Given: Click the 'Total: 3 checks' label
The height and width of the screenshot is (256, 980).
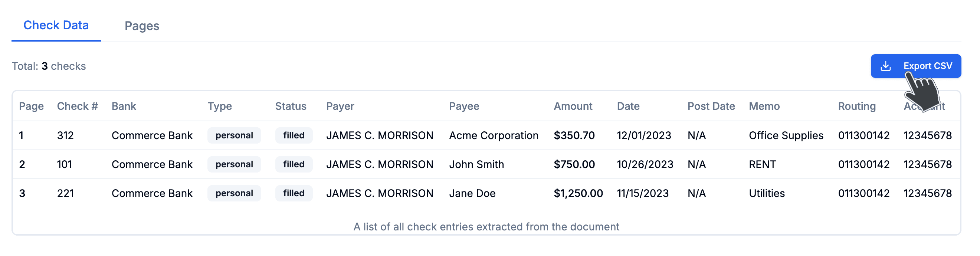Looking at the screenshot, I should coord(49,66).
